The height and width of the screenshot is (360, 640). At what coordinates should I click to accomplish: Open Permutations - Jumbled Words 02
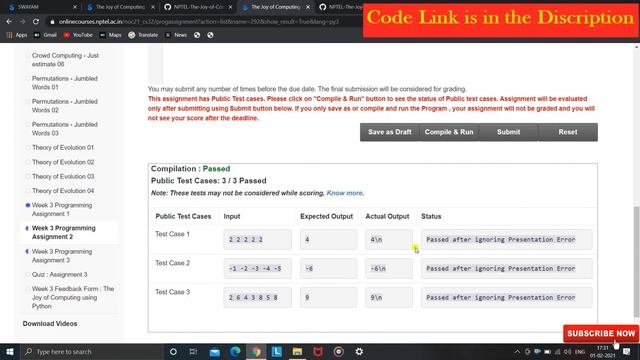click(x=64, y=105)
